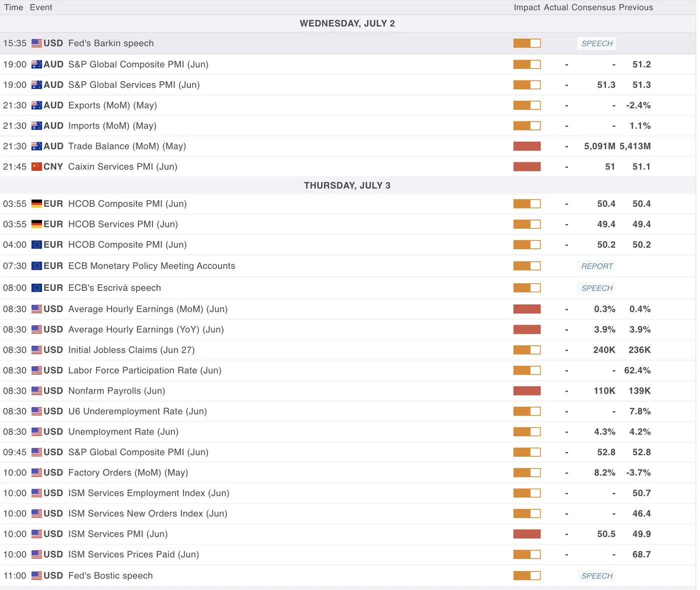Click the red impact bar for Trade Balance
This screenshot has width=700, height=590.
click(x=527, y=146)
